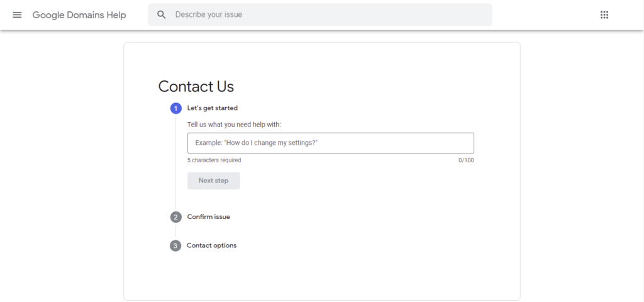Click the step 2 number circle
The width and height of the screenshot is (644, 302).
click(x=176, y=217)
